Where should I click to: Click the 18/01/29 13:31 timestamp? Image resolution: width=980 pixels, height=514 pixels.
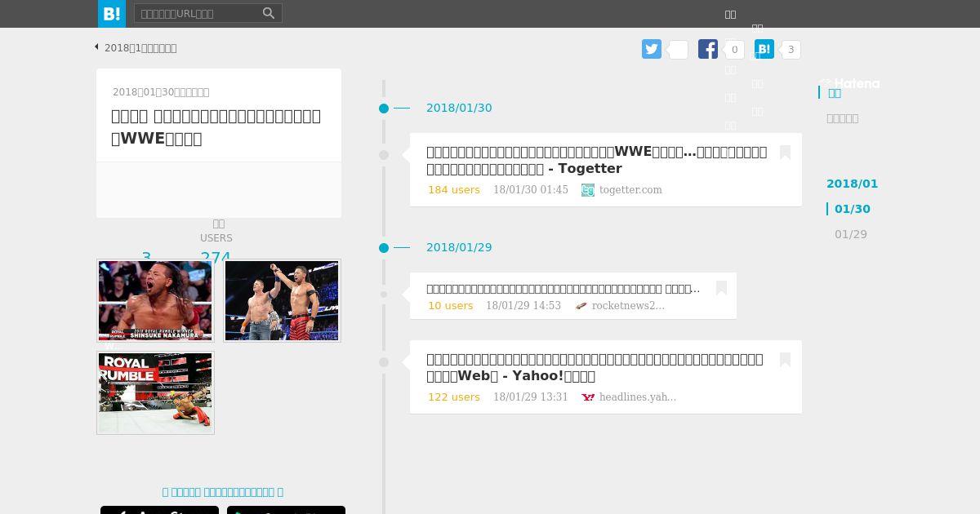[531, 397]
